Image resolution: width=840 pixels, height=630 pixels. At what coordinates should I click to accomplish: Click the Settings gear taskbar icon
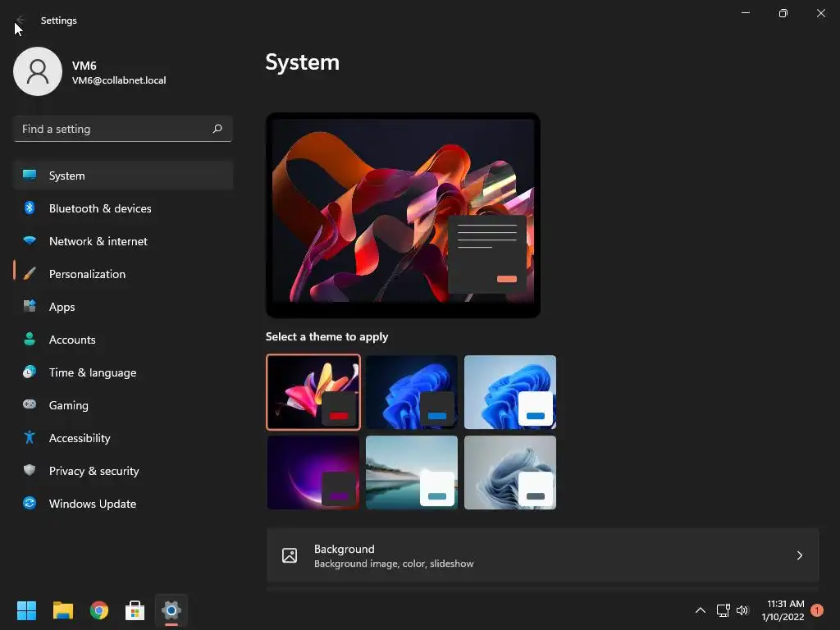tap(171, 610)
